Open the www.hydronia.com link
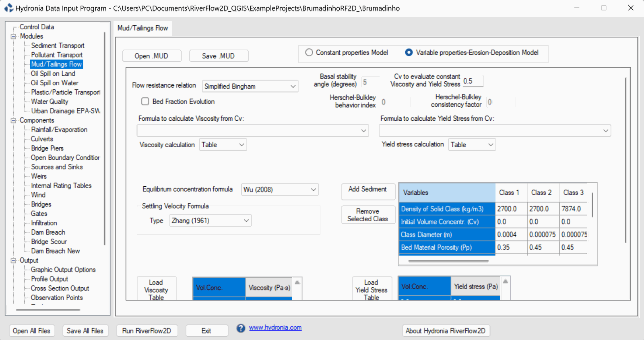Screen dimensions: 644x340 coord(275,328)
